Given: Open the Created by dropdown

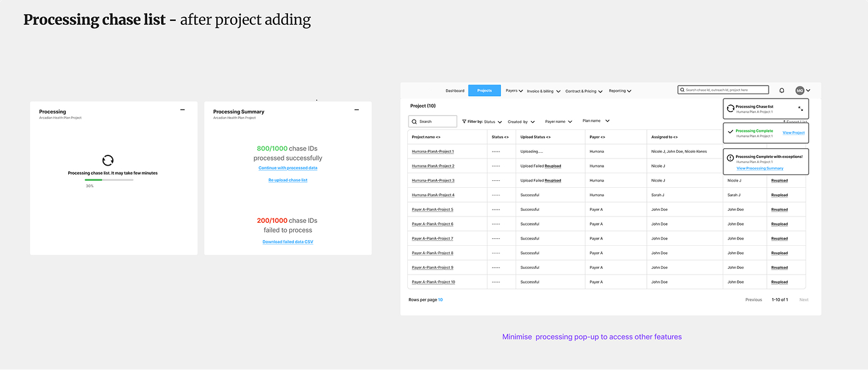Looking at the screenshot, I should click(533, 122).
